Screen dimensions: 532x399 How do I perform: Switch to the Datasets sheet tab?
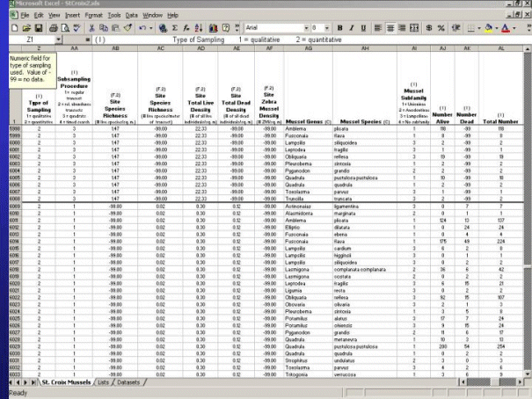pos(128,382)
